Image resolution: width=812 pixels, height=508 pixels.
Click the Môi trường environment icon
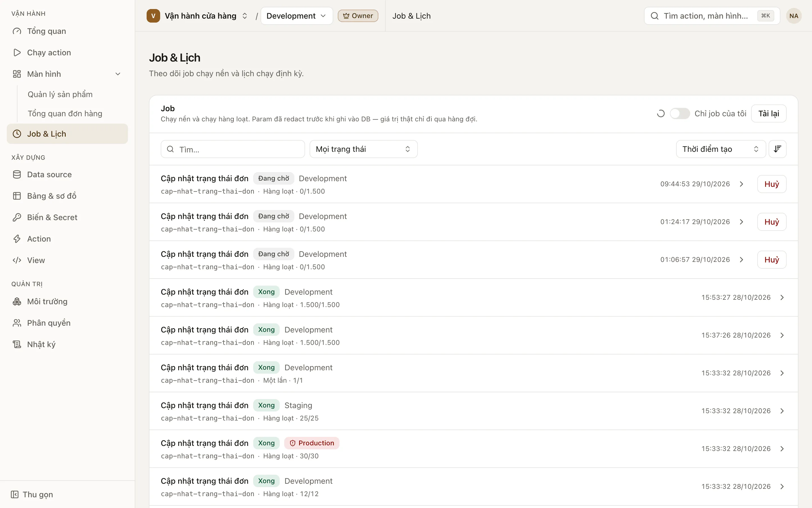(x=17, y=302)
